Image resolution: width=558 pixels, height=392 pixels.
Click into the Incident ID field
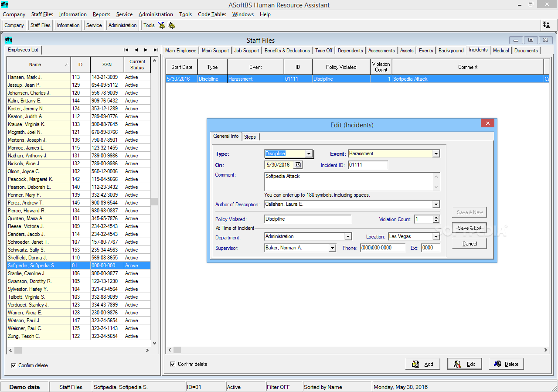point(368,165)
